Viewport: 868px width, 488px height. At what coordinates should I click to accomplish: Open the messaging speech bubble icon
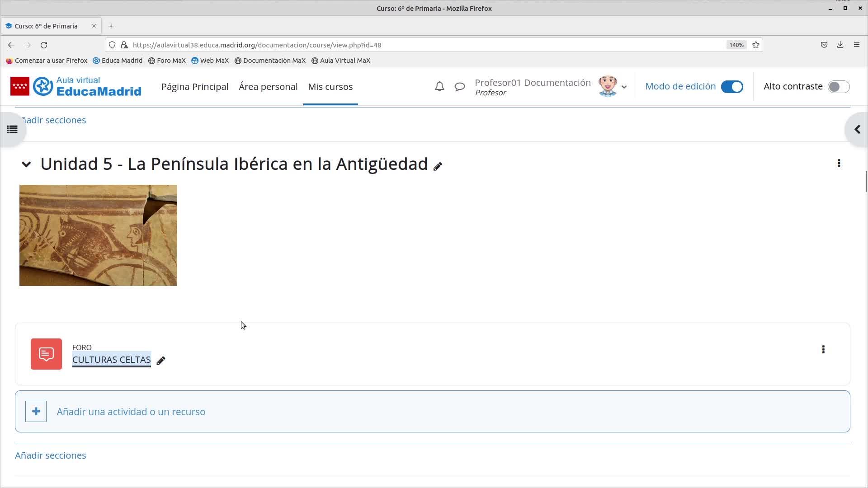(459, 86)
